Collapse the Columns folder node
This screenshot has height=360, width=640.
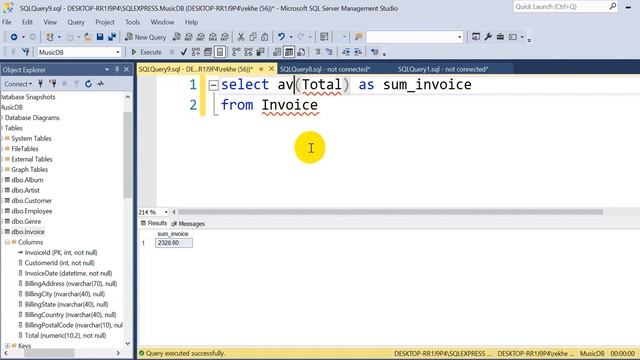[7, 242]
